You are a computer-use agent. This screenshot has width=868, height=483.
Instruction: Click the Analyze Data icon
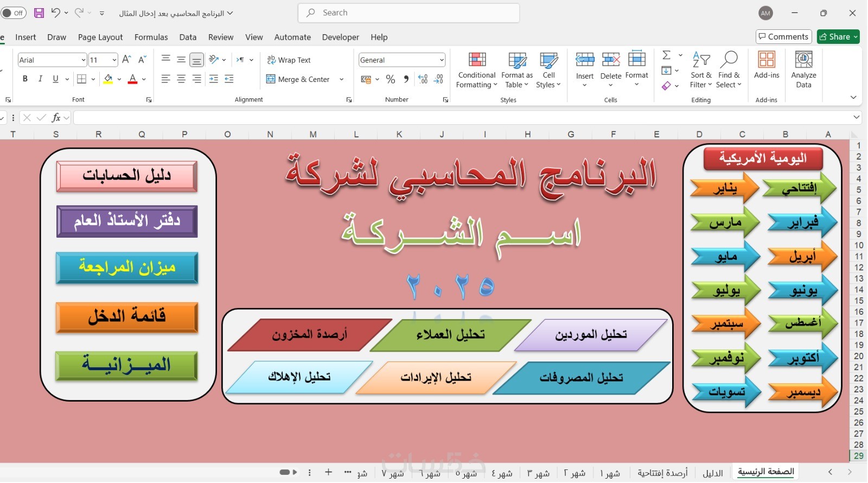pyautogui.click(x=803, y=60)
